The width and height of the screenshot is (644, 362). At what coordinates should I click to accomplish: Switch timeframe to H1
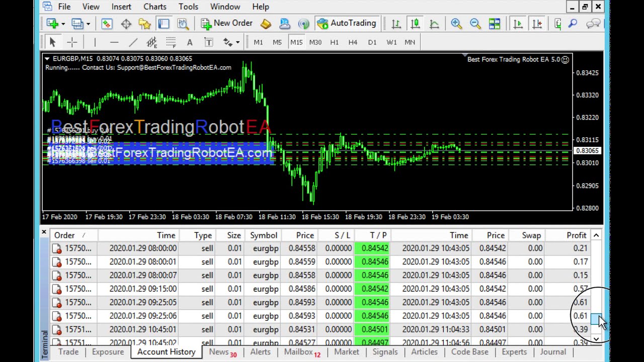click(x=334, y=42)
